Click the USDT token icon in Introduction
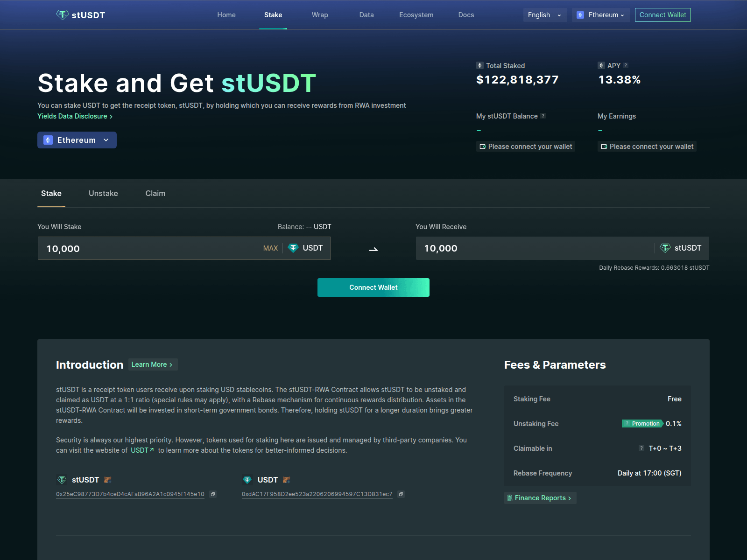Image resolution: width=747 pixels, height=560 pixels. coord(247,480)
